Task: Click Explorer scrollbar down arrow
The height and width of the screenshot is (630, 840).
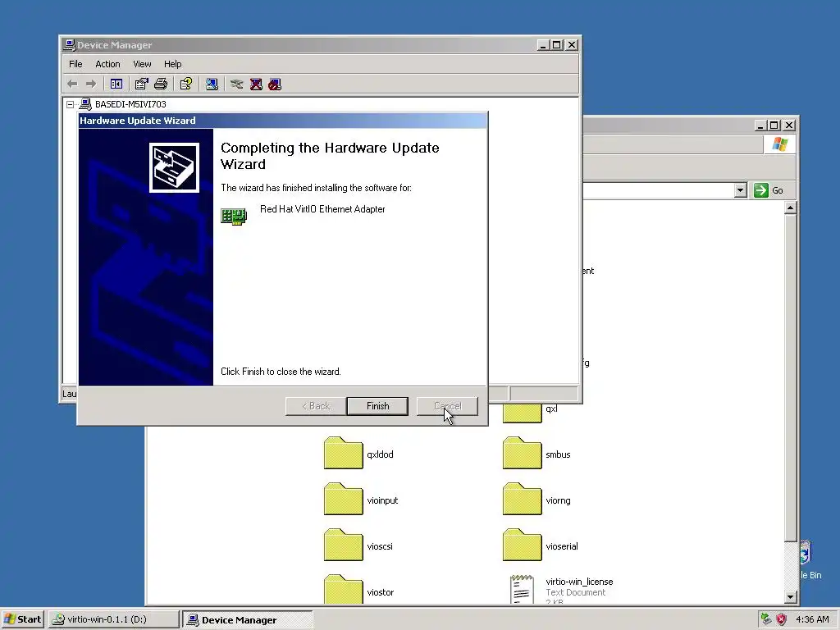Action: [x=790, y=597]
